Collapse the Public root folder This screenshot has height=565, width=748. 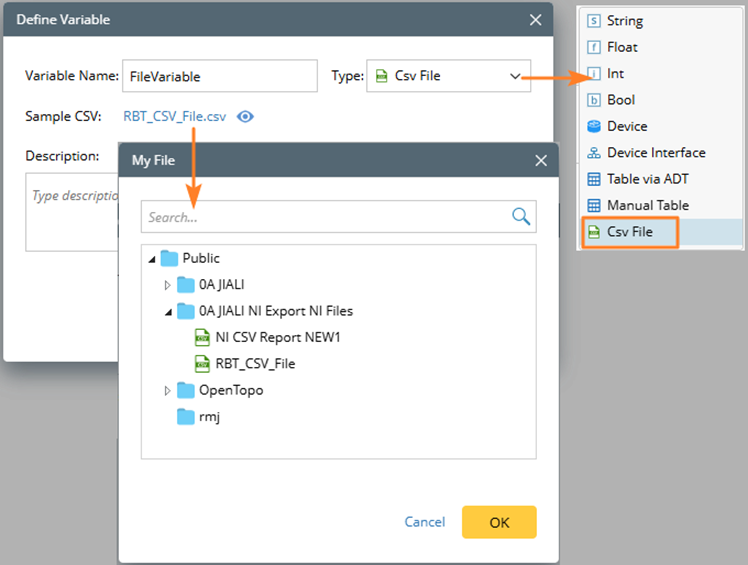(x=152, y=258)
